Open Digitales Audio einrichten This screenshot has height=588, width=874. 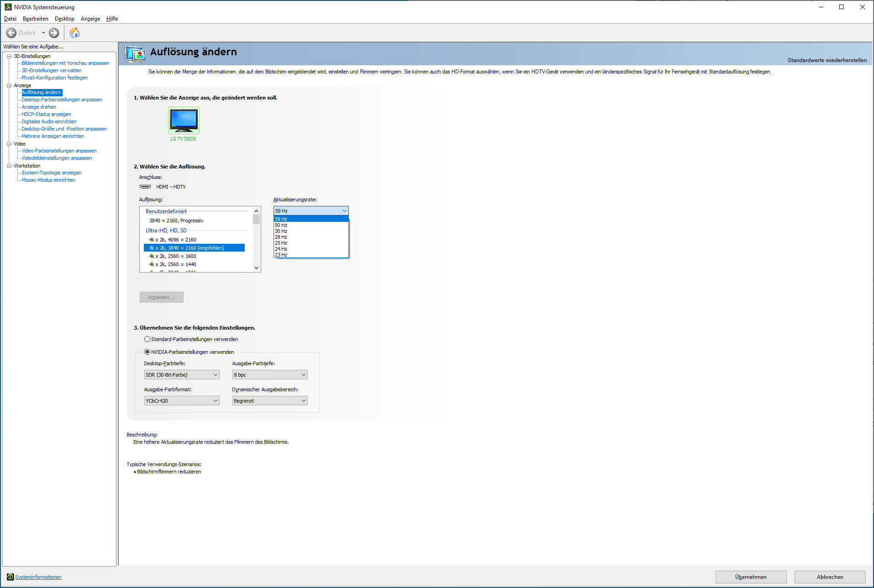click(x=49, y=121)
